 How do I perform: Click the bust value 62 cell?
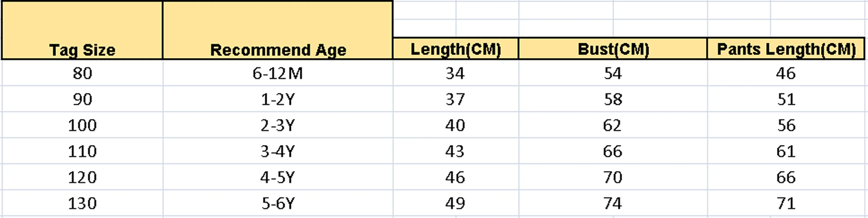pos(613,125)
